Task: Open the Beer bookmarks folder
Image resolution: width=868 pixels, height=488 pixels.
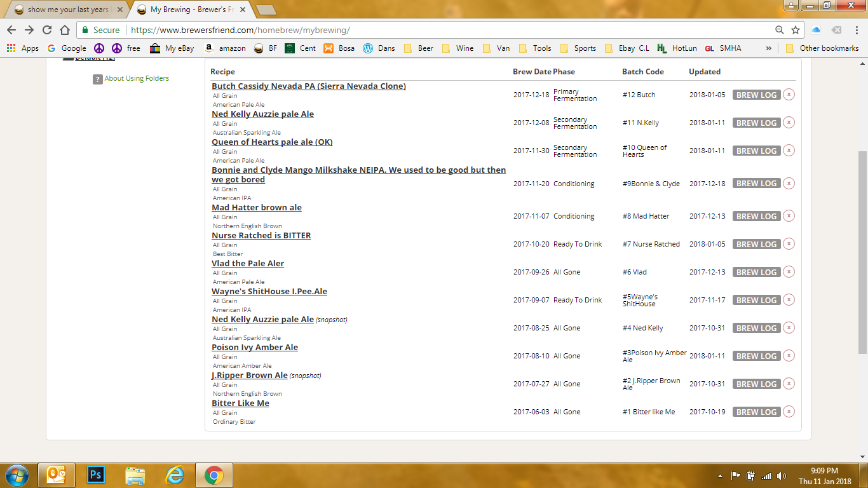Action: click(x=419, y=48)
